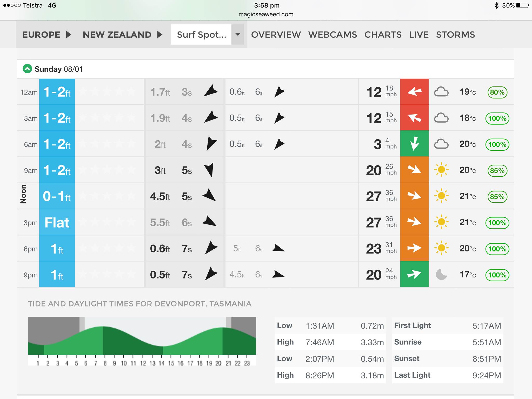532x399 pixels.
Task: Expand the Europe region arrow
Action: (68, 35)
